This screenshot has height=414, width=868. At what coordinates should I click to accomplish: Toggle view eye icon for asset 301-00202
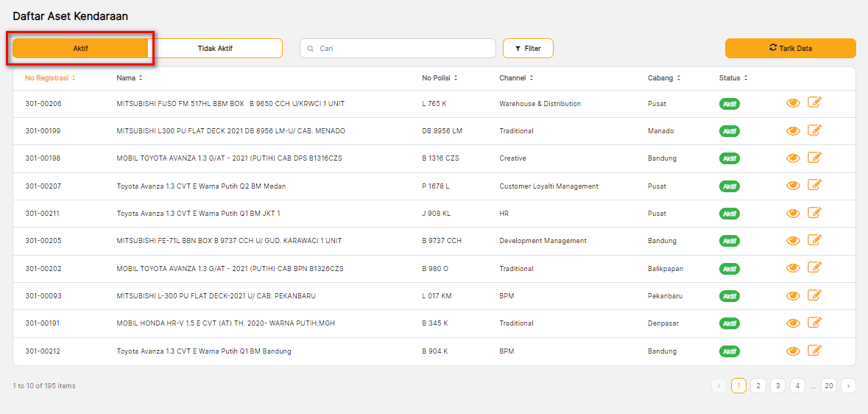click(793, 269)
